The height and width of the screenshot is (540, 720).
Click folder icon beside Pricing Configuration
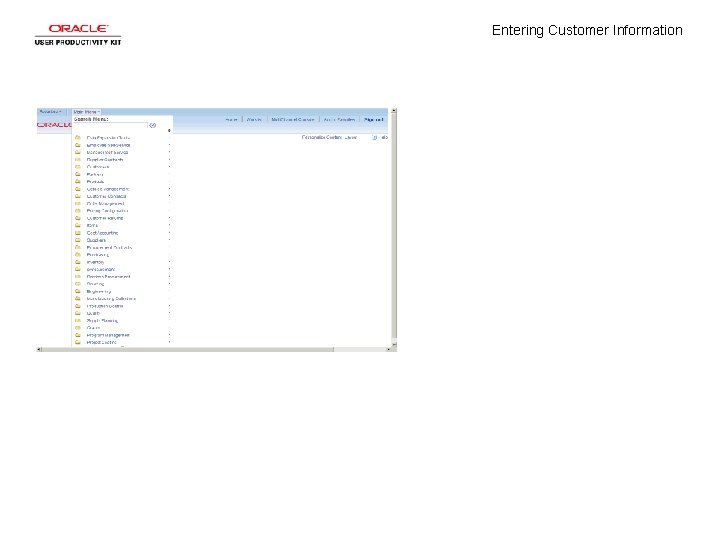[x=78, y=211]
